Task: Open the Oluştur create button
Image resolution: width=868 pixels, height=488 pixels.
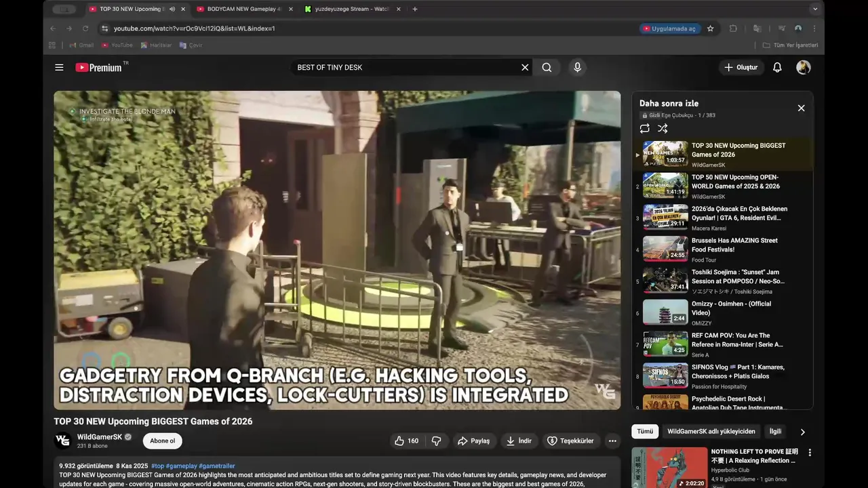Action: [741, 67]
